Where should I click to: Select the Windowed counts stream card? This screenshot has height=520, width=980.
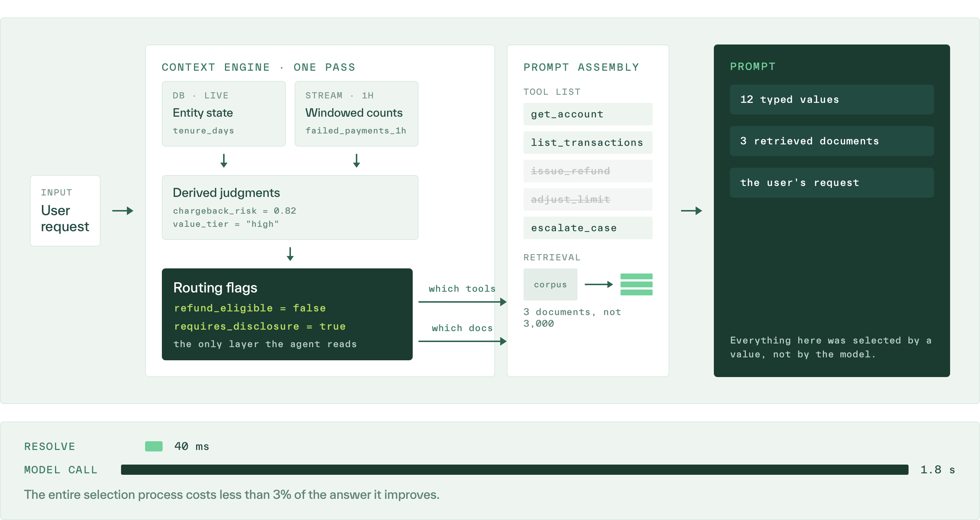click(357, 114)
